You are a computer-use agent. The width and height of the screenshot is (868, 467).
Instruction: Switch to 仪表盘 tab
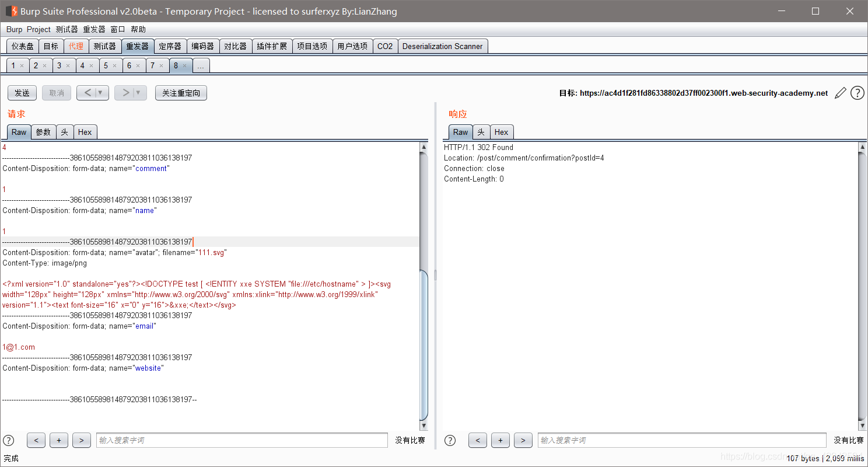click(23, 46)
